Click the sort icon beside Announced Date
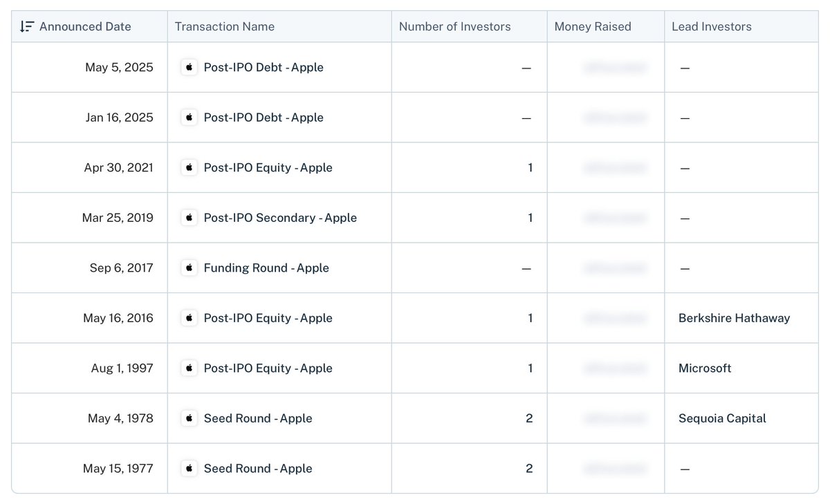 [26, 26]
